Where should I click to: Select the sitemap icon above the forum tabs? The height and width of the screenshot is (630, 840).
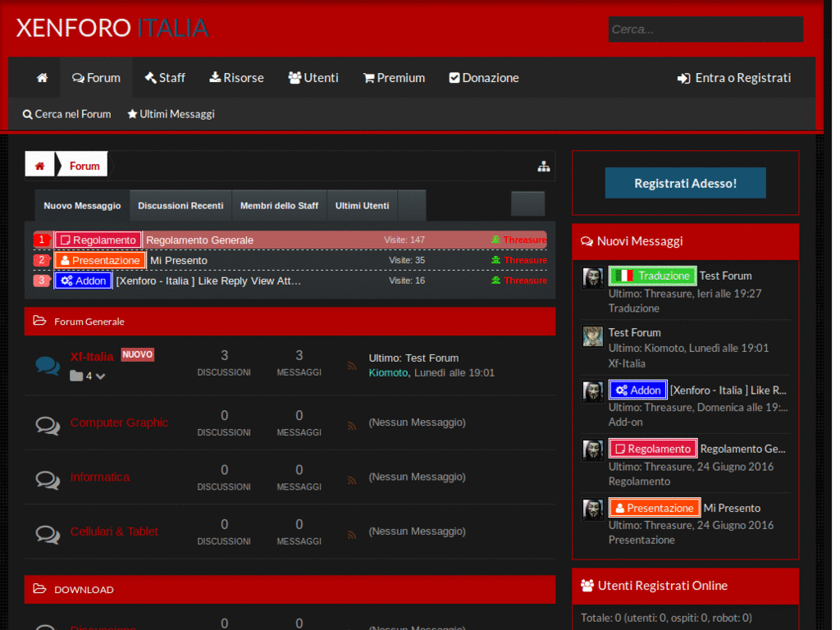pyautogui.click(x=543, y=165)
